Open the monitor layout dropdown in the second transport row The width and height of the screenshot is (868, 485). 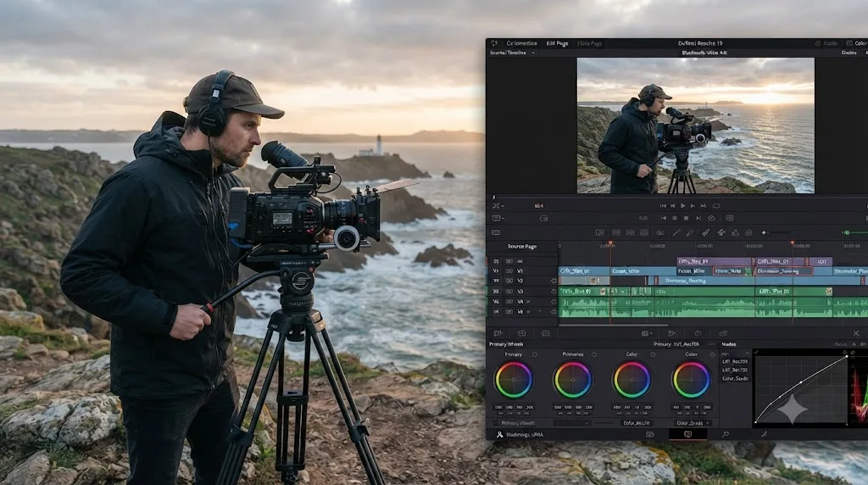tap(497, 218)
